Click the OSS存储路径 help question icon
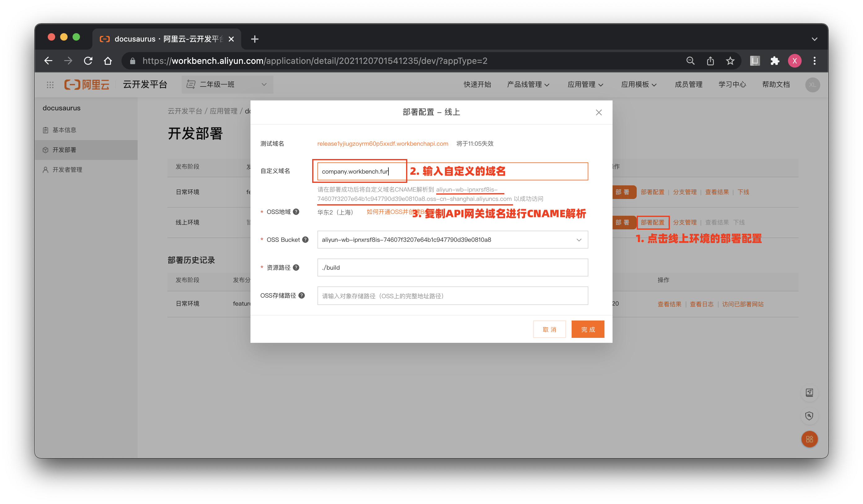This screenshot has height=504, width=863. 302,295
